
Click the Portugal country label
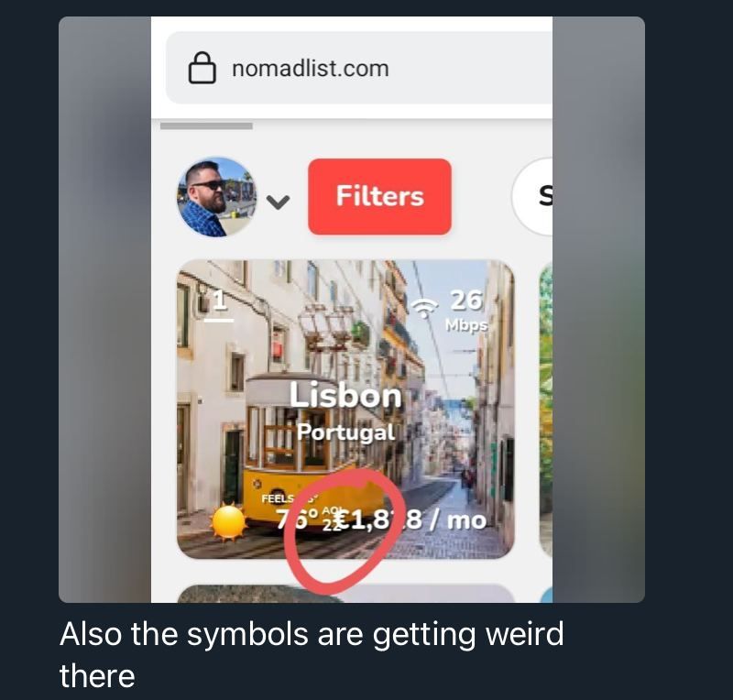pos(346,432)
